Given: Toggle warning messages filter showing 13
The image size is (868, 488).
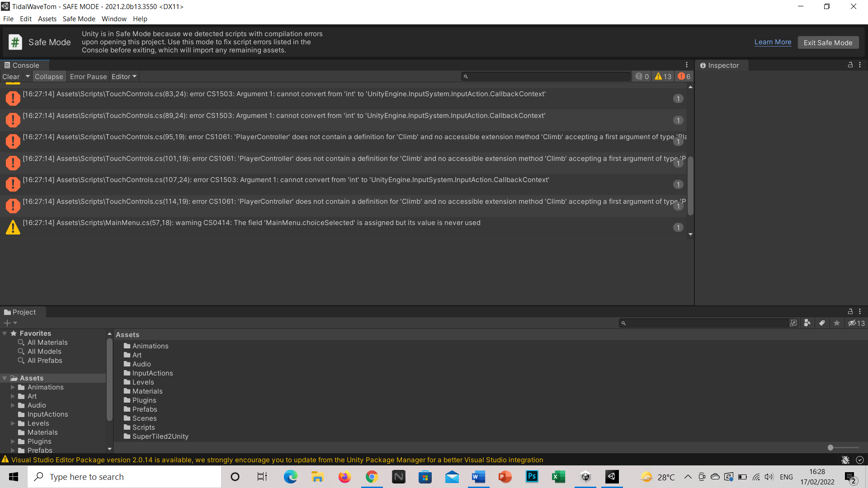Looking at the screenshot, I should click(663, 77).
